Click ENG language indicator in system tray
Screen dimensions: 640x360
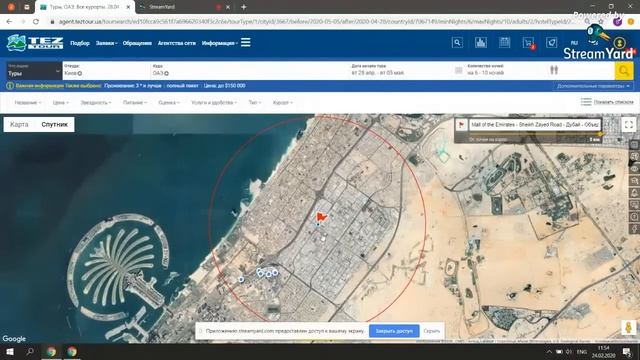click(582, 351)
